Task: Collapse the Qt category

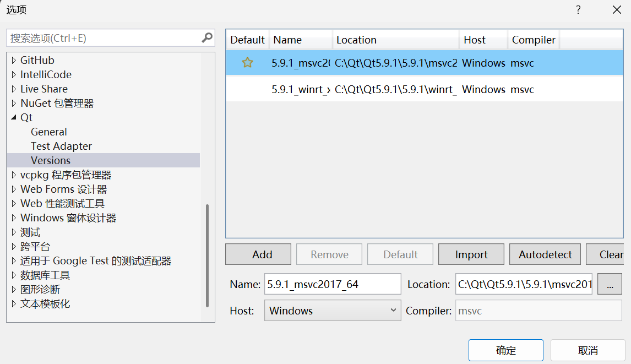Action: click(x=13, y=117)
